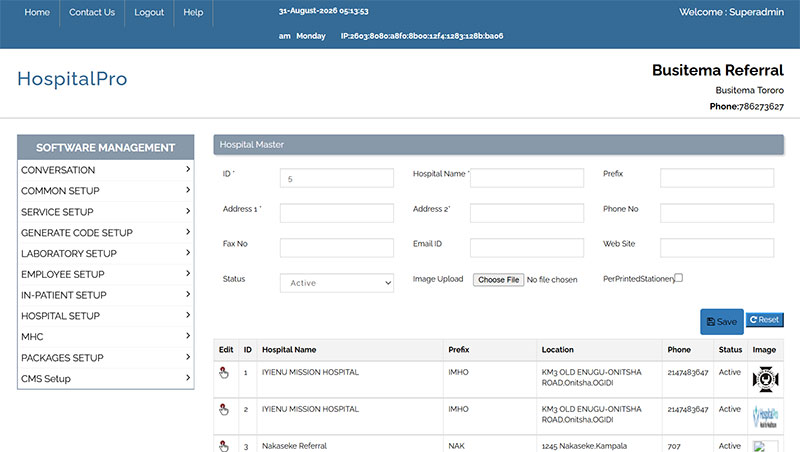This screenshot has height=452, width=800.
Task: Expand the IN-PATIENT SETUP section
Action: click(106, 295)
